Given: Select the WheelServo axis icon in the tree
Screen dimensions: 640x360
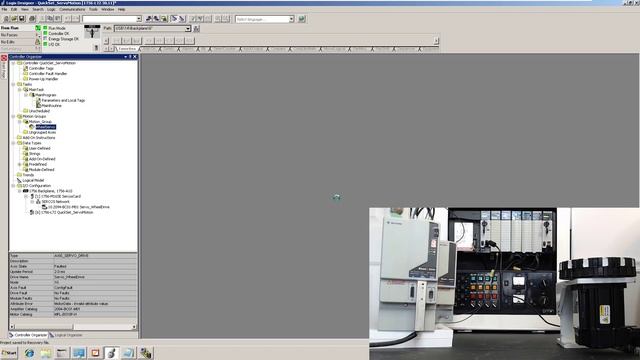Looking at the screenshot, I should point(32,127).
